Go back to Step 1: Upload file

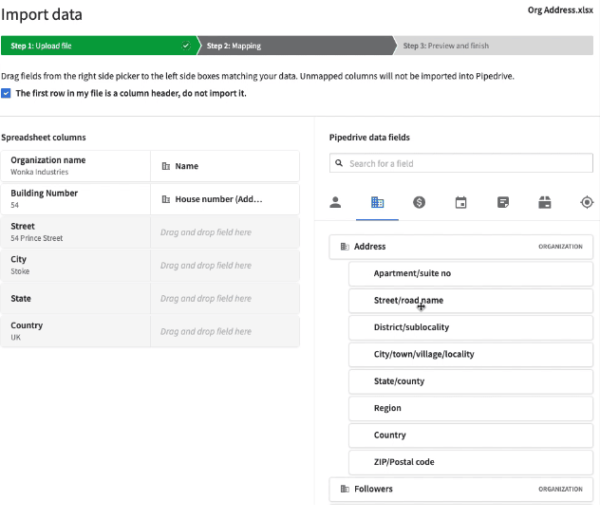(x=99, y=46)
